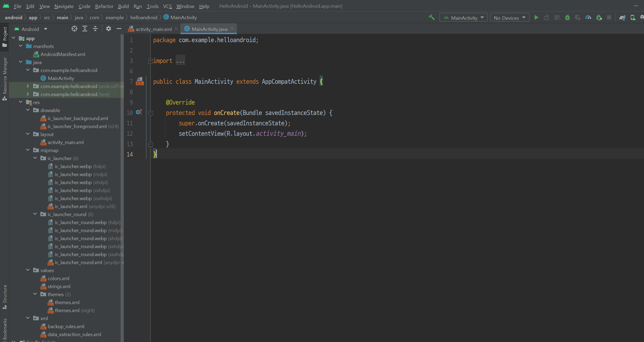The height and width of the screenshot is (342, 644).
Task: Open the Profiler gauge icon
Action: pos(588,18)
